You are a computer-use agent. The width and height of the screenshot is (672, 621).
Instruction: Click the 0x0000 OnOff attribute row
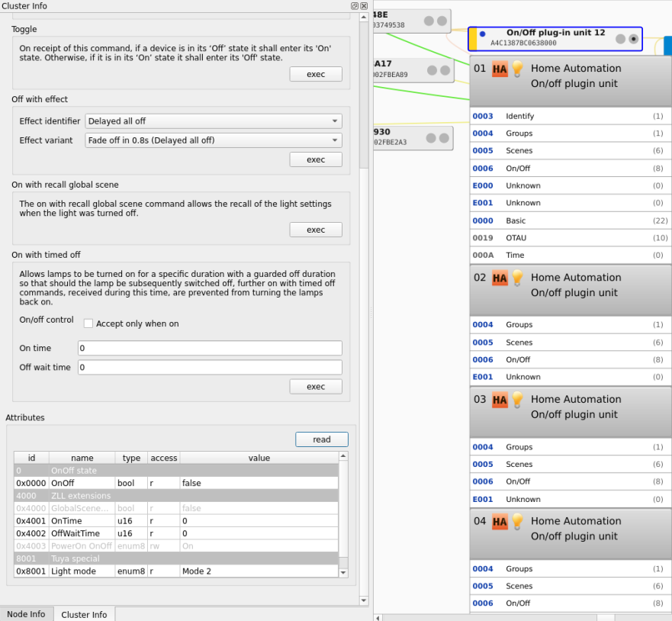pyautogui.click(x=176, y=483)
